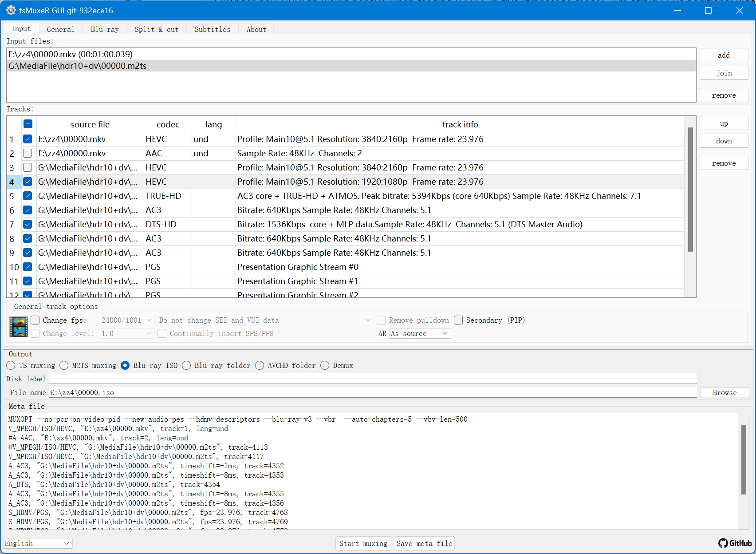
Task: Click the Disk label input field
Action: click(x=373, y=379)
